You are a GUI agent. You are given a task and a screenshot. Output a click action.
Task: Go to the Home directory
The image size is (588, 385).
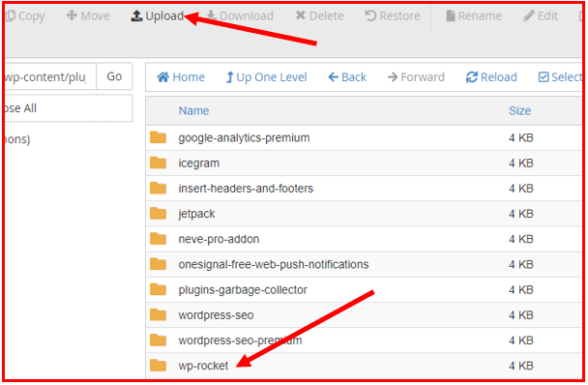181,77
